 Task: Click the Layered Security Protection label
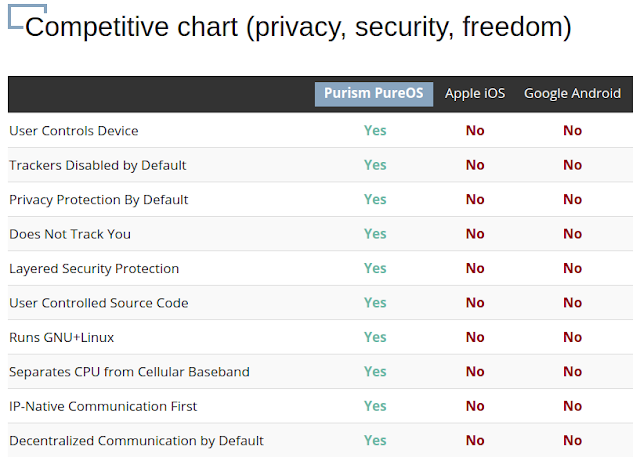[x=94, y=269]
